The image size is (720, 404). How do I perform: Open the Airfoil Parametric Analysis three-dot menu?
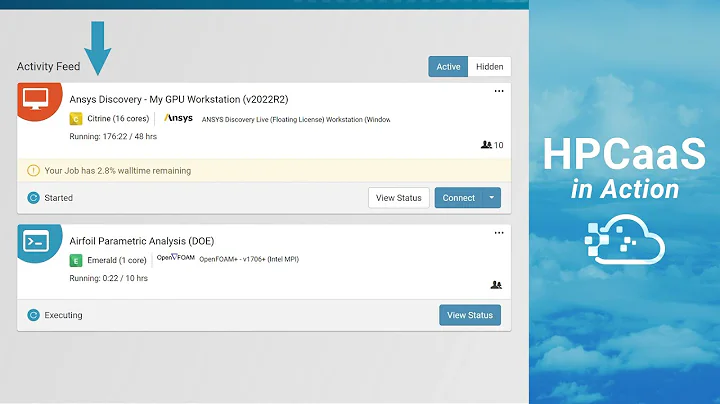pyautogui.click(x=499, y=233)
